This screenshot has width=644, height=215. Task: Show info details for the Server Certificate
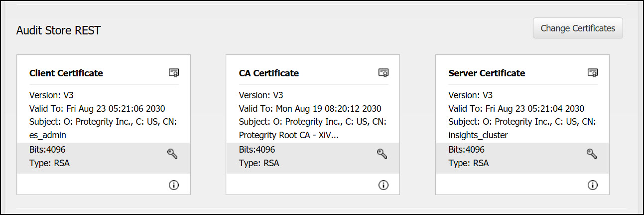coord(593,185)
